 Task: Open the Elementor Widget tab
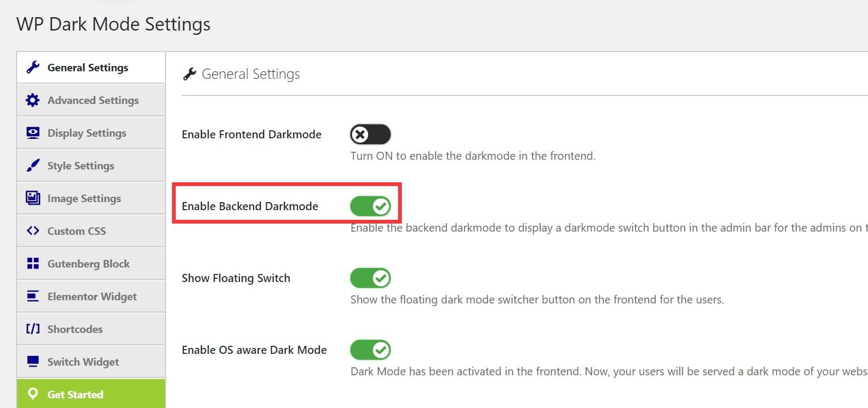(92, 296)
